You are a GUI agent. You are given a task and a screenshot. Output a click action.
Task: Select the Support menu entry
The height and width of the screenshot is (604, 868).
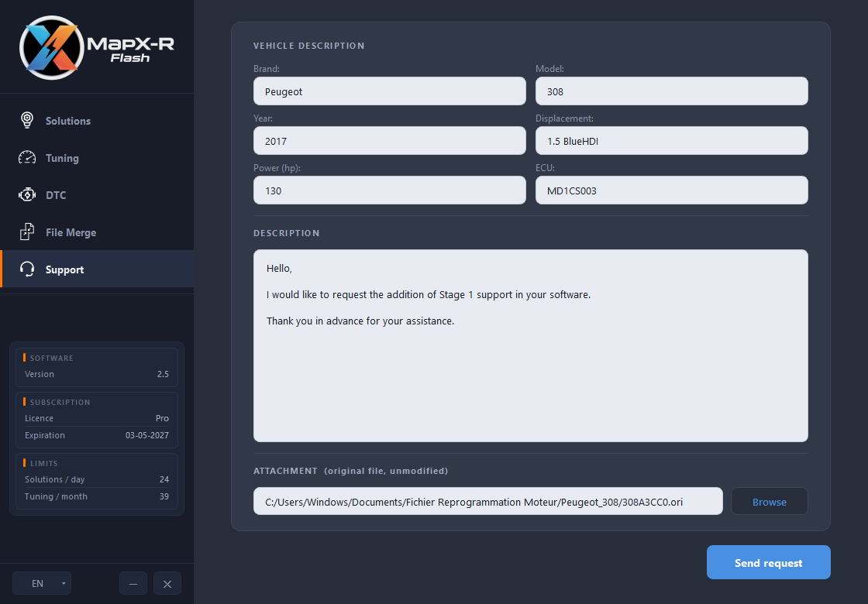click(97, 269)
